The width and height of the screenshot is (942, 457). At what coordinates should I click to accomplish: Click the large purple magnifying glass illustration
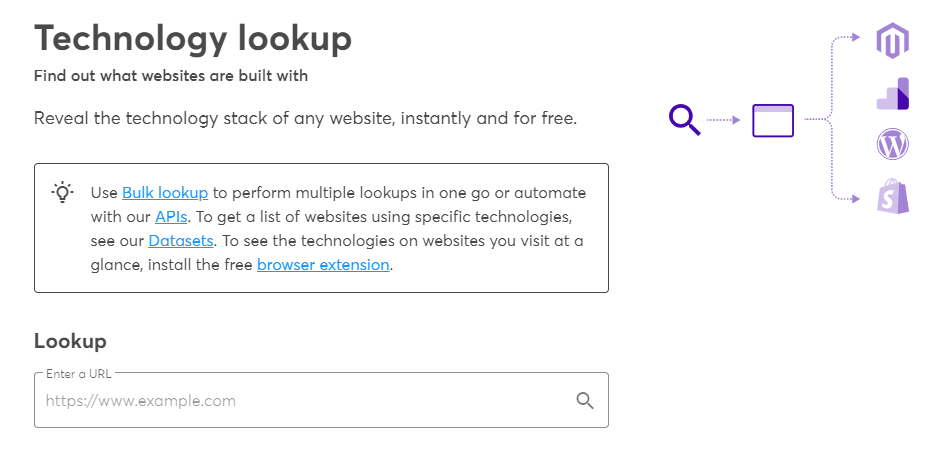684,120
